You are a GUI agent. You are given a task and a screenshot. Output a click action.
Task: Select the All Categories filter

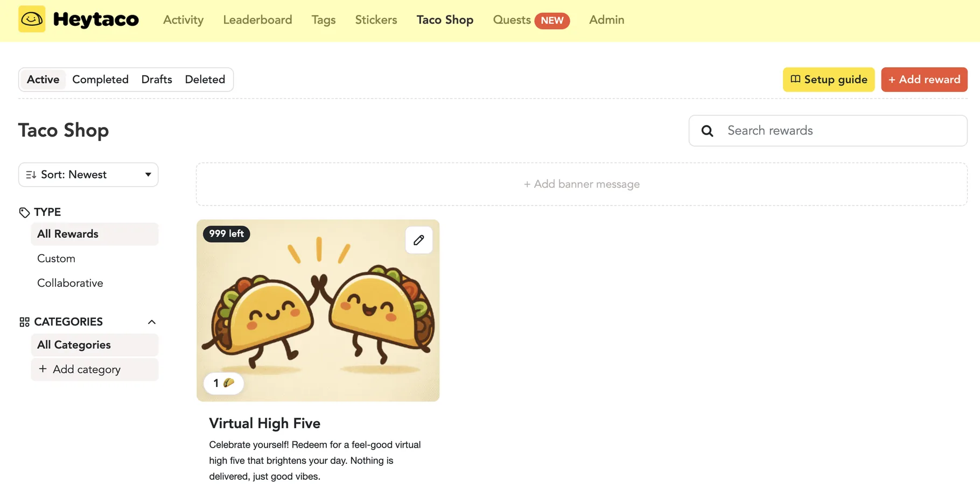pyautogui.click(x=95, y=345)
